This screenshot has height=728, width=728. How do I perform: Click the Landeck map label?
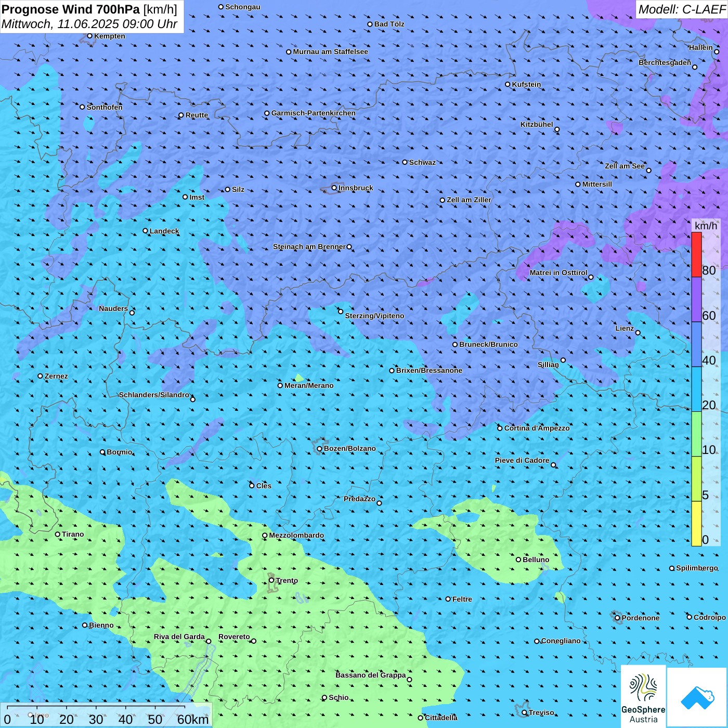click(x=164, y=231)
